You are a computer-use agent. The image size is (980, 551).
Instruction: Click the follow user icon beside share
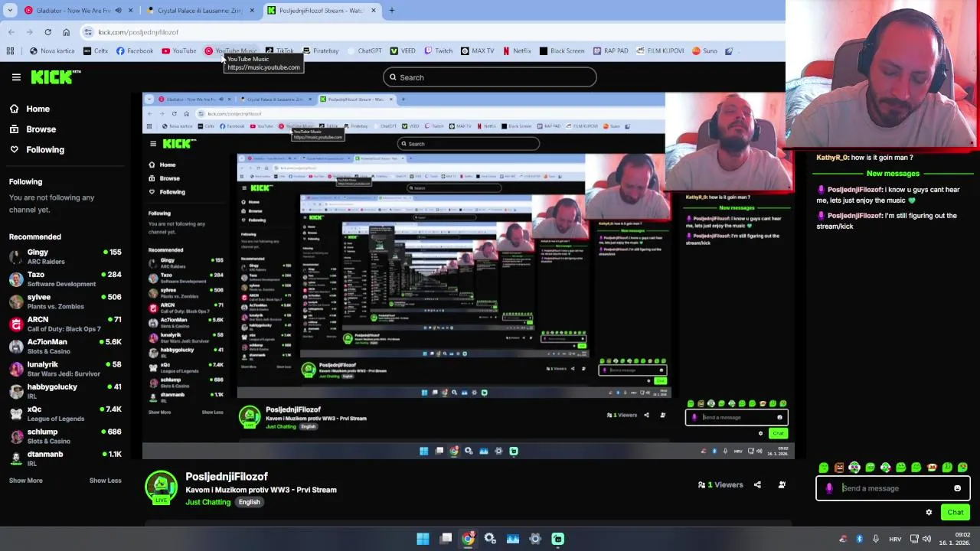pos(782,484)
